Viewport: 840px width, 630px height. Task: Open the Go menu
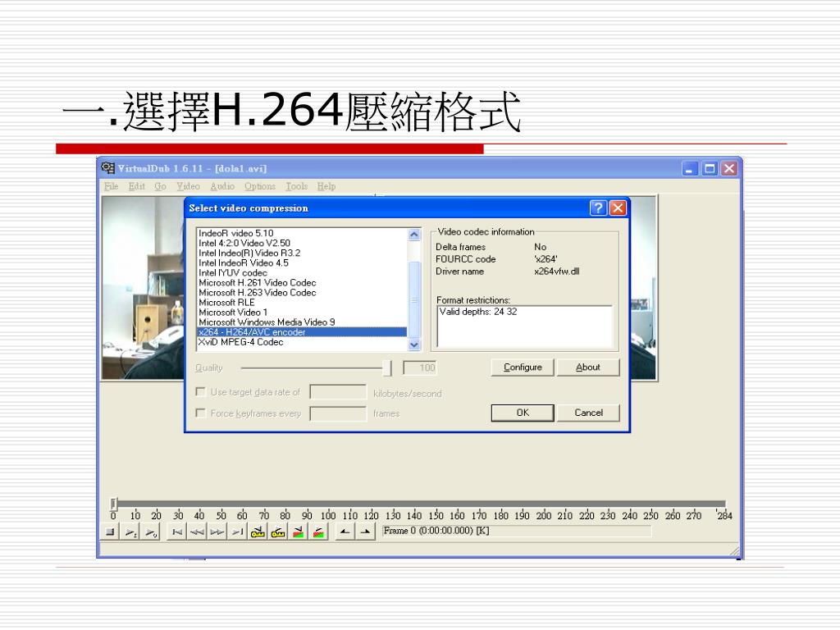160,186
